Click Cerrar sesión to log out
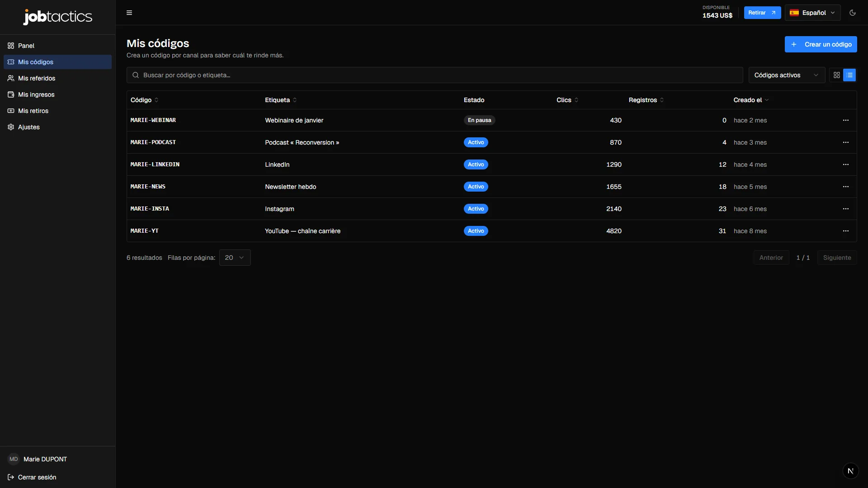The image size is (868, 488). [x=32, y=477]
